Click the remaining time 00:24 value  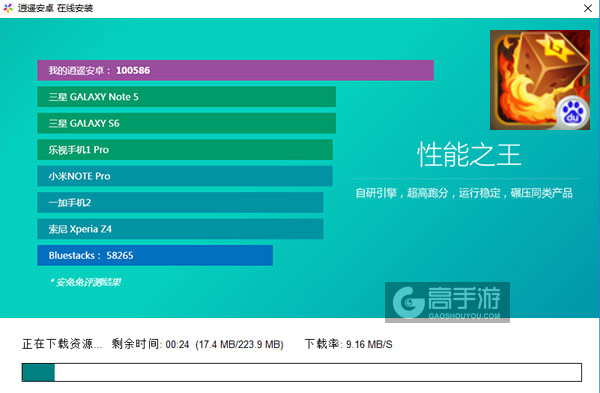pyautogui.click(x=178, y=344)
